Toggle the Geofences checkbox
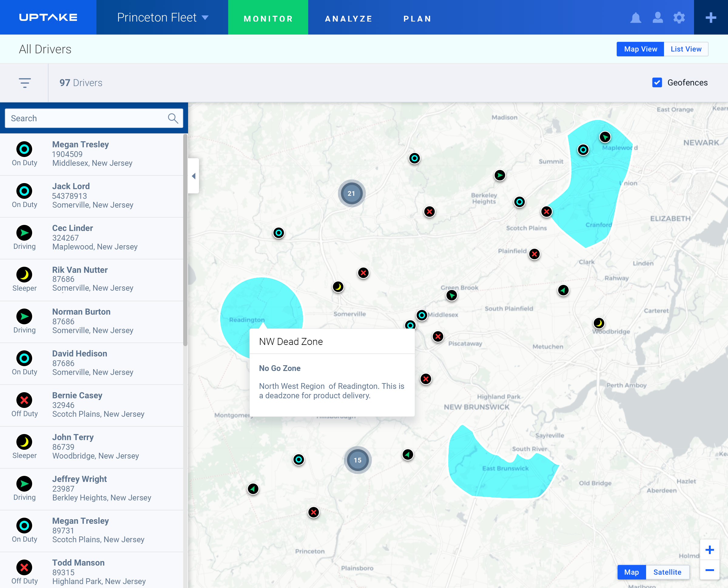 pyautogui.click(x=657, y=82)
